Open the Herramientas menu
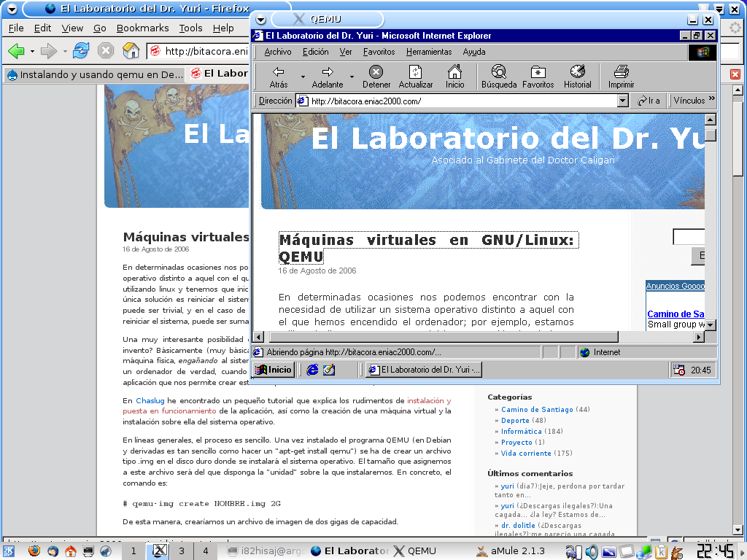 (428, 52)
